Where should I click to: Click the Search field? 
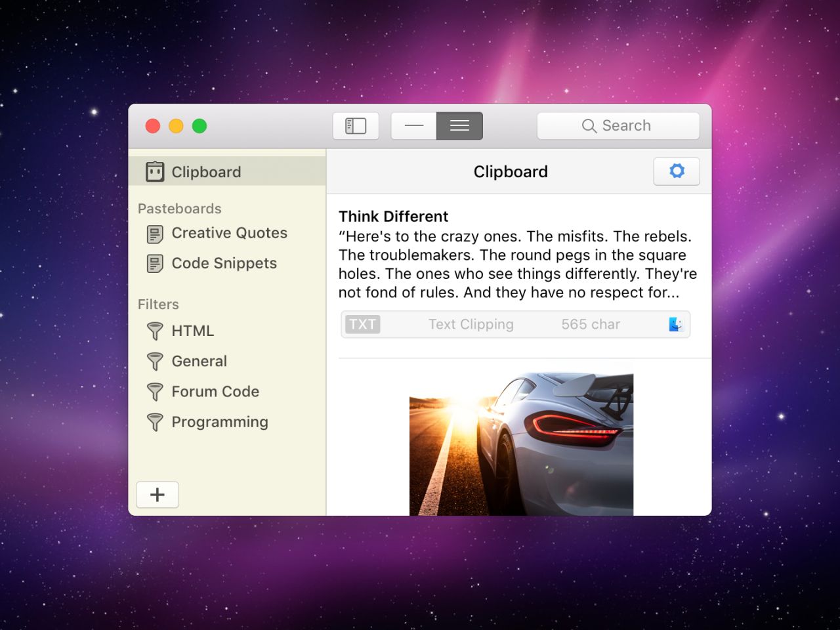pyautogui.click(x=618, y=126)
